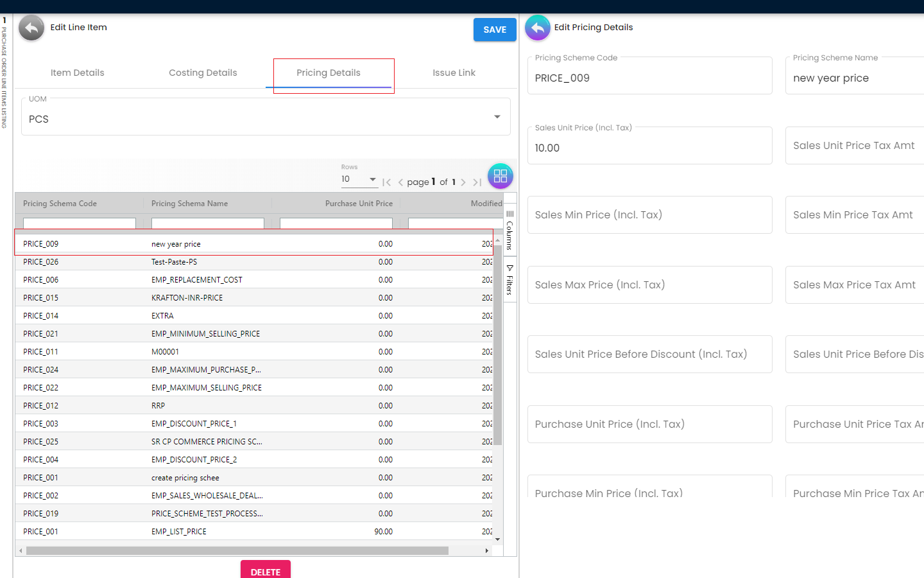Go to the previous page arrow
The width and height of the screenshot is (924, 578).
click(x=400, y=182)
